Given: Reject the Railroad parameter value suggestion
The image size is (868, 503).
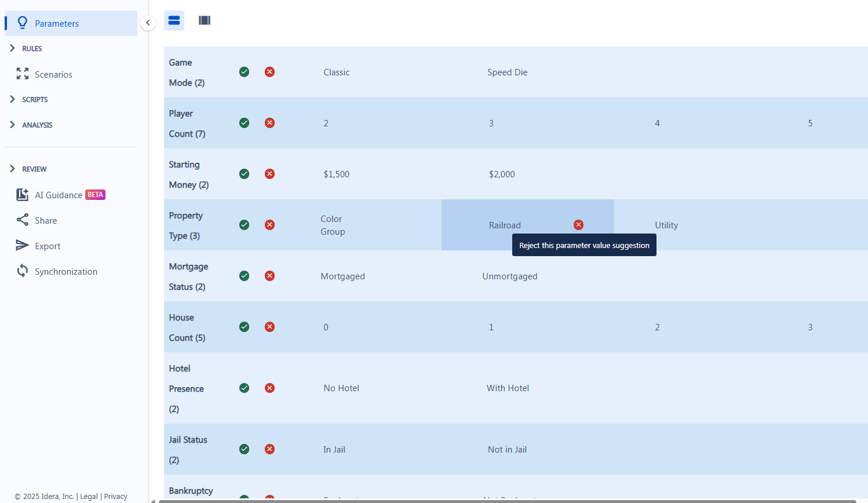Looking at the screenshot, I should [x=578, y=225].
